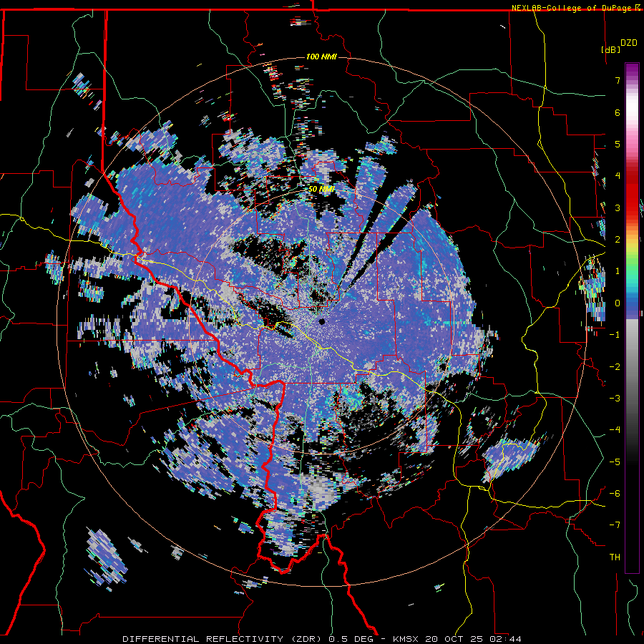The width and height of the screenshot is (644, 644).
Task: Click the "4" value on the color scale
Action: pos(618,176)
